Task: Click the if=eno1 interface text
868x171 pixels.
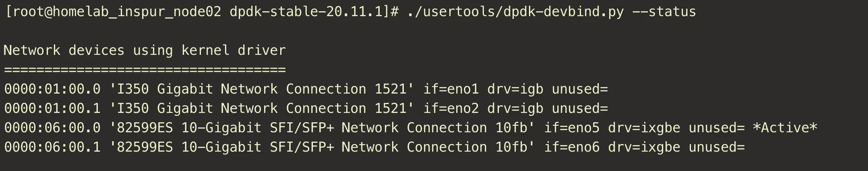Action: coord(451,89)
